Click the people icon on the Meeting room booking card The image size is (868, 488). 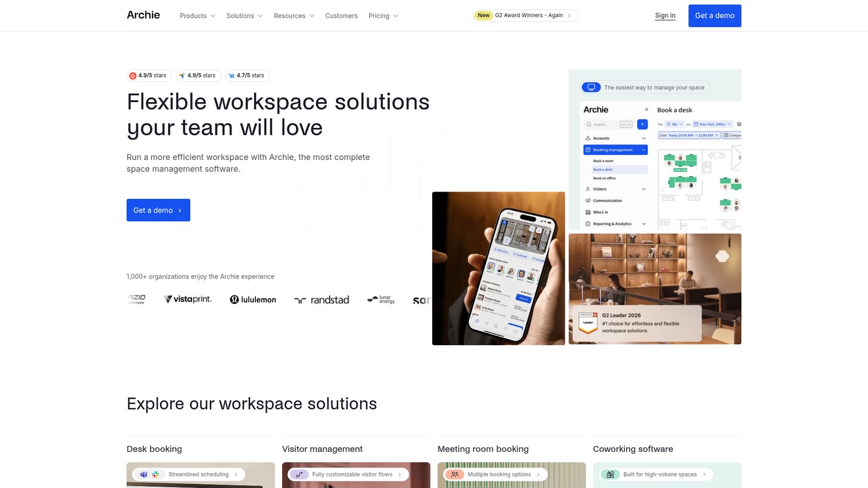[x=455, y=474]
